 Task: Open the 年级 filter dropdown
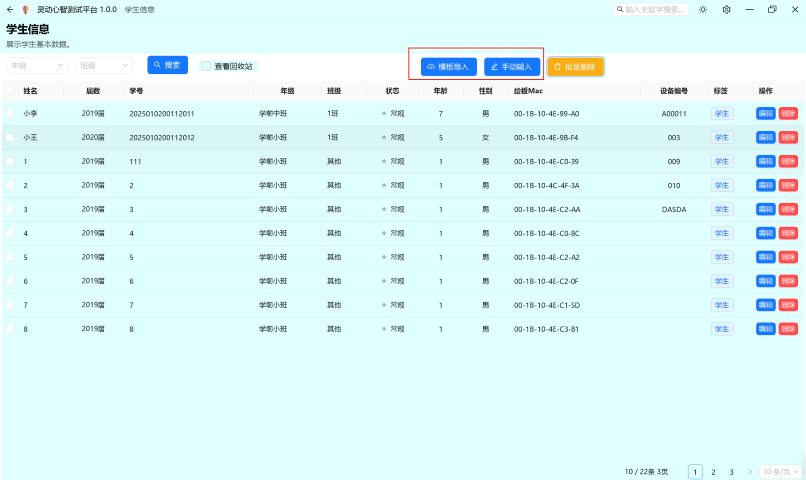37,65
